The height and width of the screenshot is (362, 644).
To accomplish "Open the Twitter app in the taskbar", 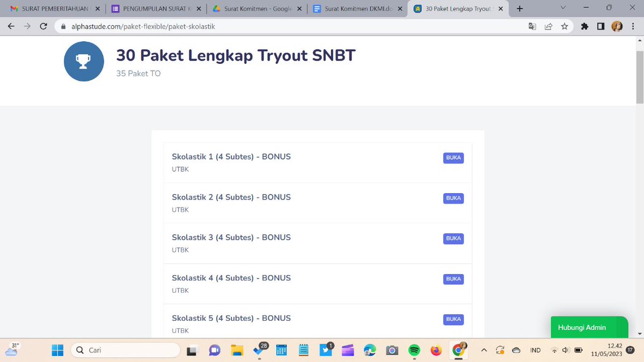I will (326, 350).
